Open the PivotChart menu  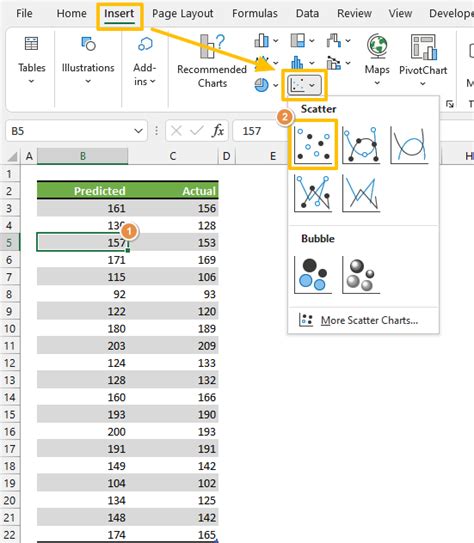423,60
